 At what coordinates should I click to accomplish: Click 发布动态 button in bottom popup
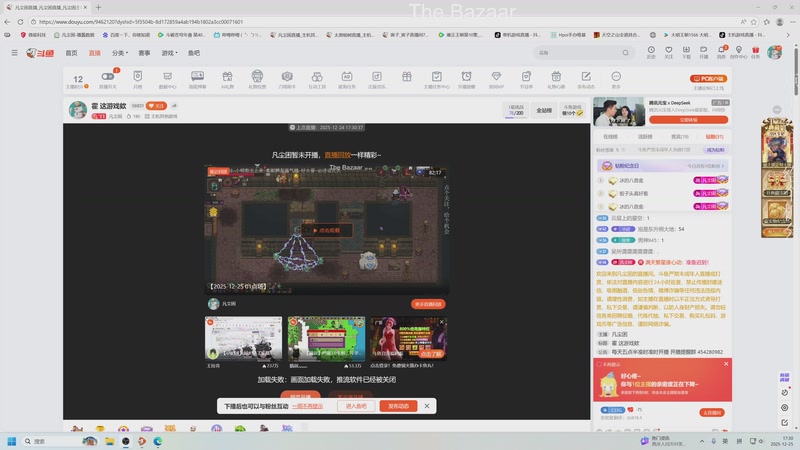coord(398,406)
